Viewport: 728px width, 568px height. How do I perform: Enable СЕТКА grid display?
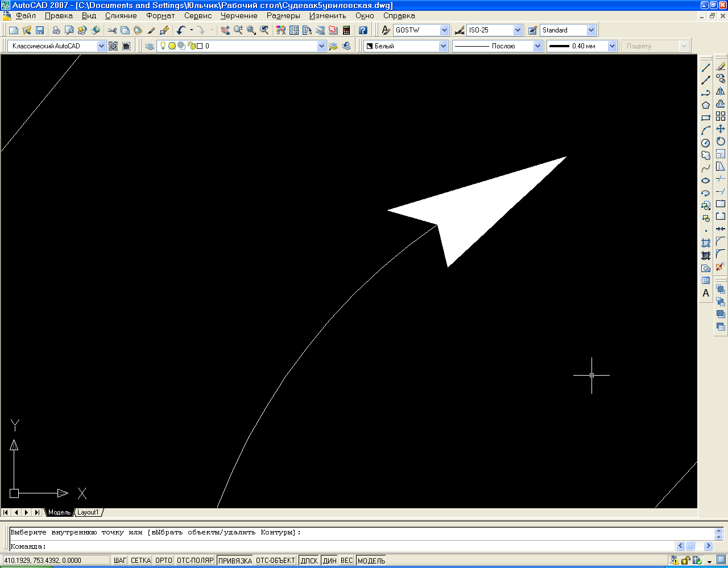click(140, 561)
